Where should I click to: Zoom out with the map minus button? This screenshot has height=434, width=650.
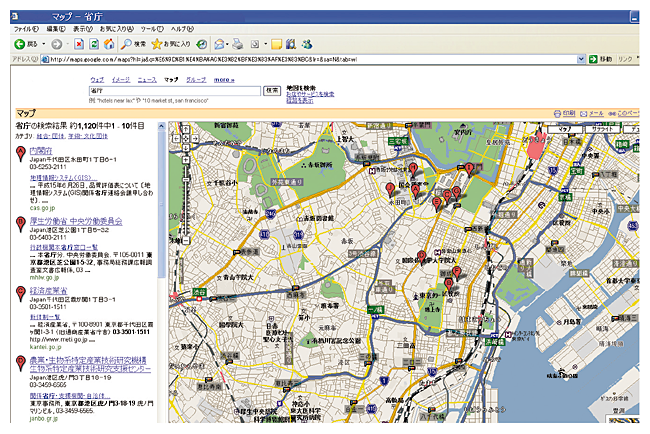[186, 240]
